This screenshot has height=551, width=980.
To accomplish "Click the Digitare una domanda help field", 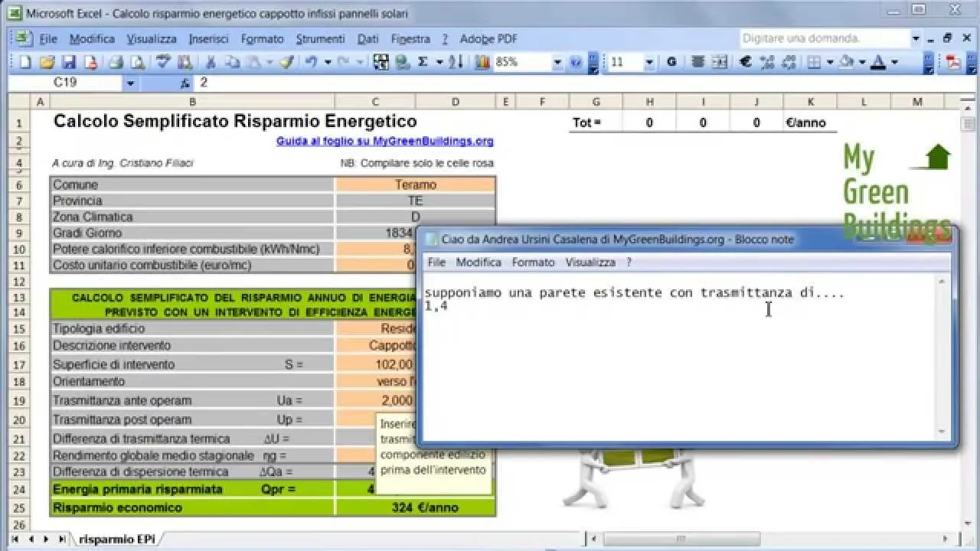I will 823,38.
